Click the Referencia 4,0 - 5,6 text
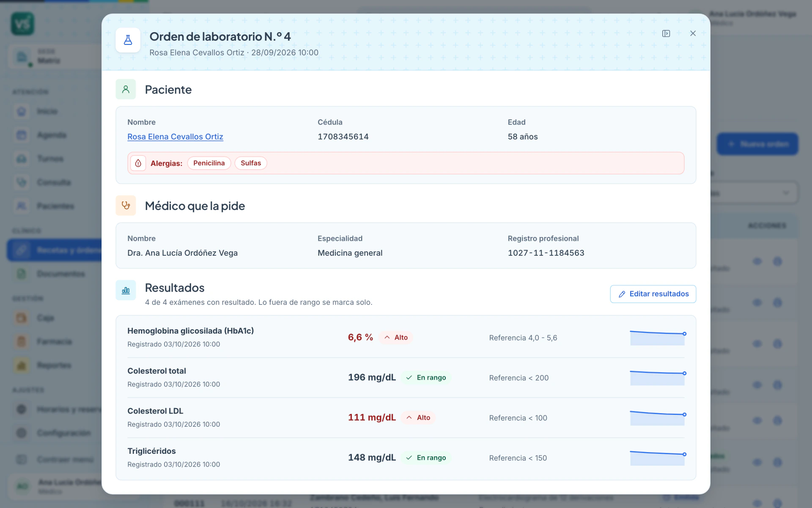Image resolution: width=812 pixels, height=508 pixels. [523, 338]
